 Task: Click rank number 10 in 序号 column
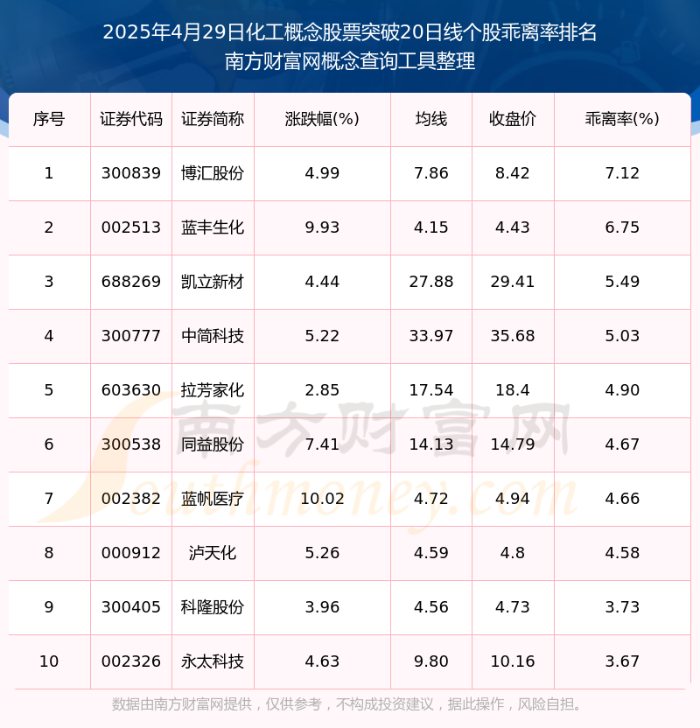(x=49, y=662)
